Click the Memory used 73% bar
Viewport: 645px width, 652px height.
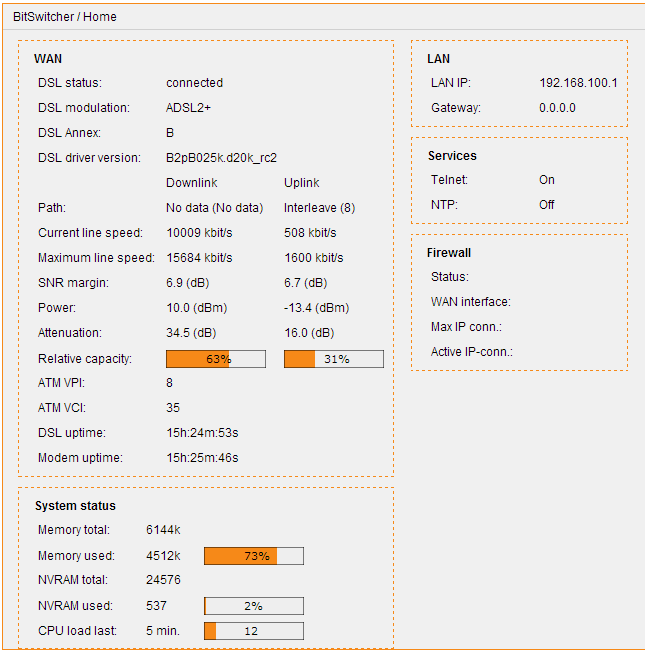click(x=254, y=556)
